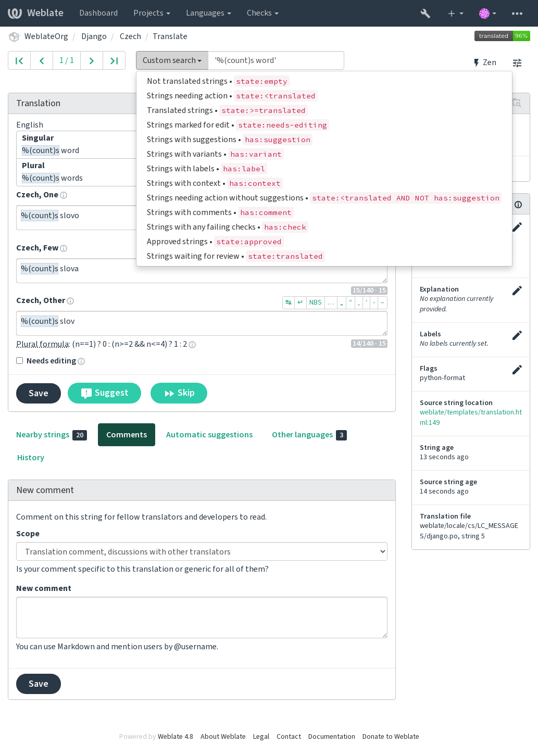This screenshot has height=756, width=538.
Task: Click the Suggest button
Action: tap(104, 393)
